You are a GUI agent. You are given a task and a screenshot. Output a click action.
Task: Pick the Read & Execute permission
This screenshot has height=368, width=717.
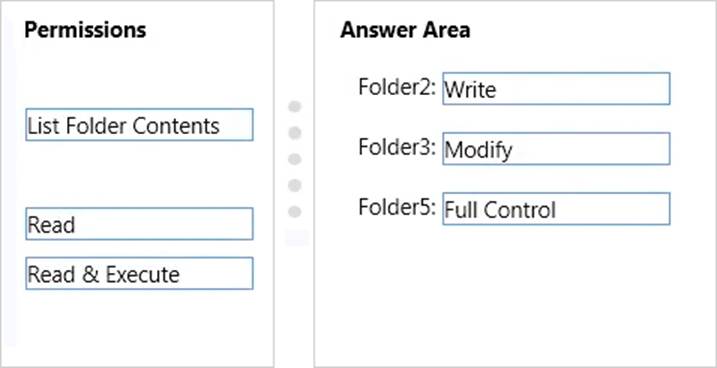pos(139,273)
